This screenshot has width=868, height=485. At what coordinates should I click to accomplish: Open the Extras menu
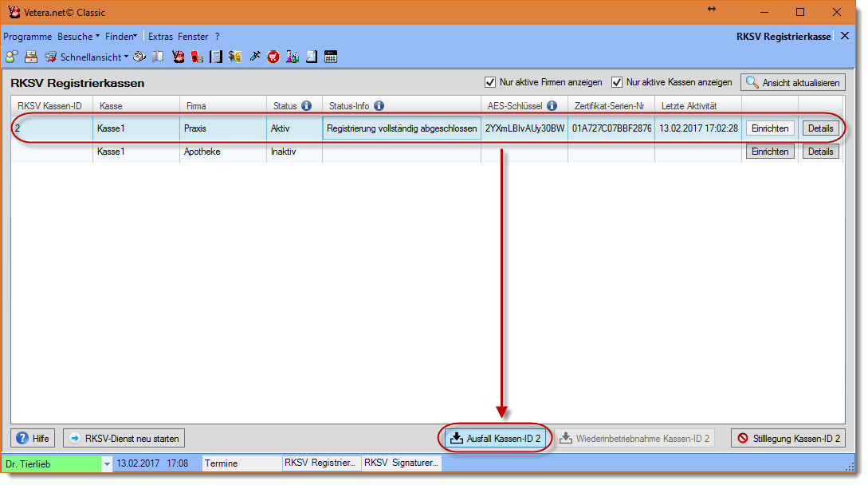click(x=160, y=37)
